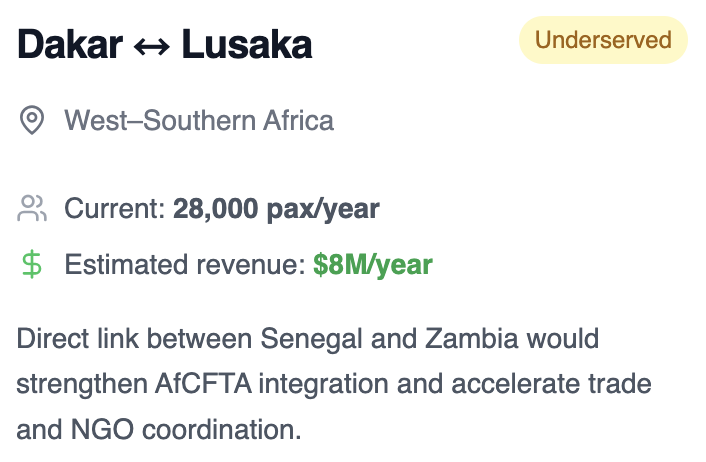Click the green dollar sign icon
Screen dimensions: 706x462
(x=32, y=264)
